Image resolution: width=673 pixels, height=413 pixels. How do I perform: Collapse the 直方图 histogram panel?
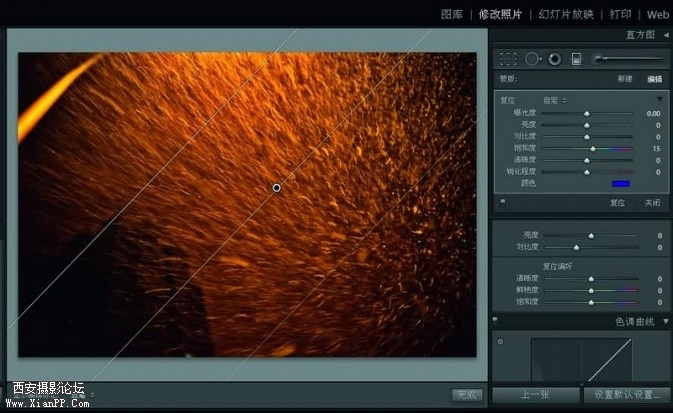tap(666, 35)
